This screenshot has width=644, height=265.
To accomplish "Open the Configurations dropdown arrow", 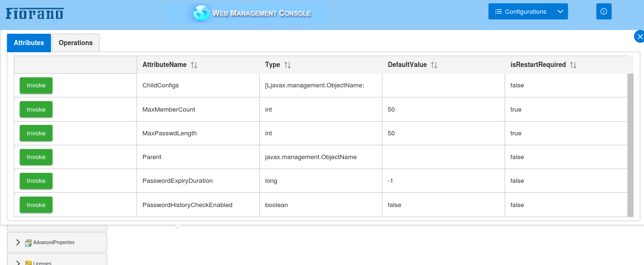I will 560,11.
